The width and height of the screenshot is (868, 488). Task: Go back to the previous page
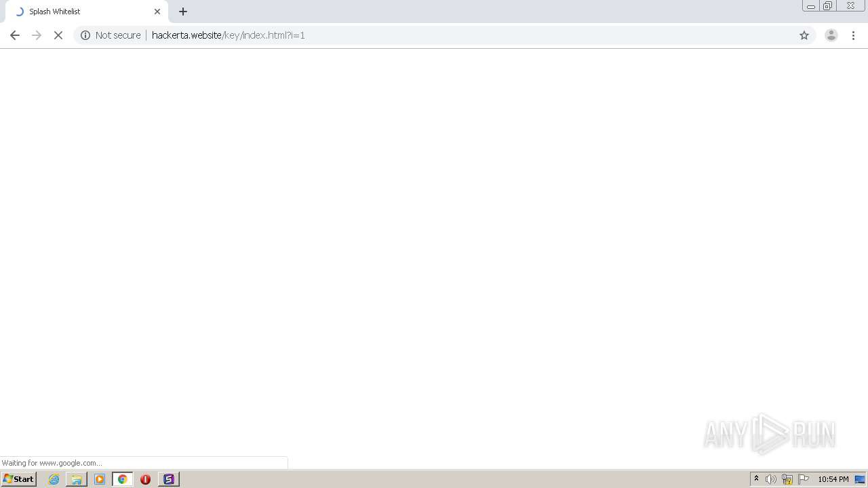(x=15, y=35)
